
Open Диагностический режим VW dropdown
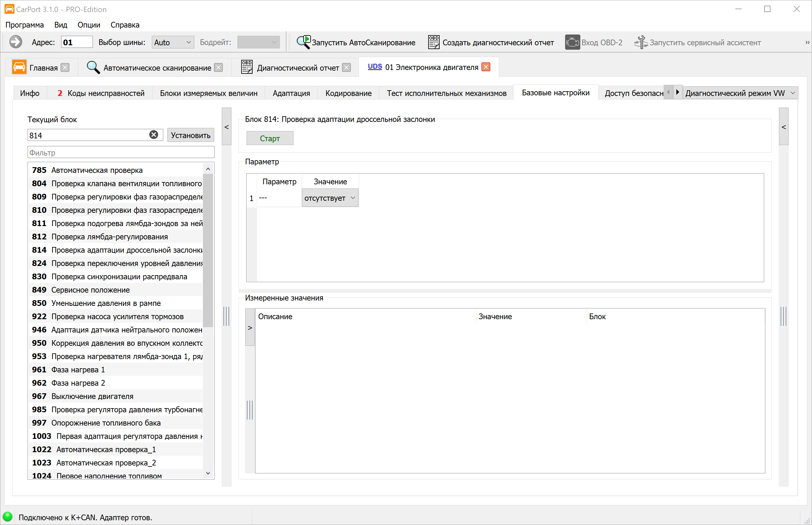click(740, 93)
